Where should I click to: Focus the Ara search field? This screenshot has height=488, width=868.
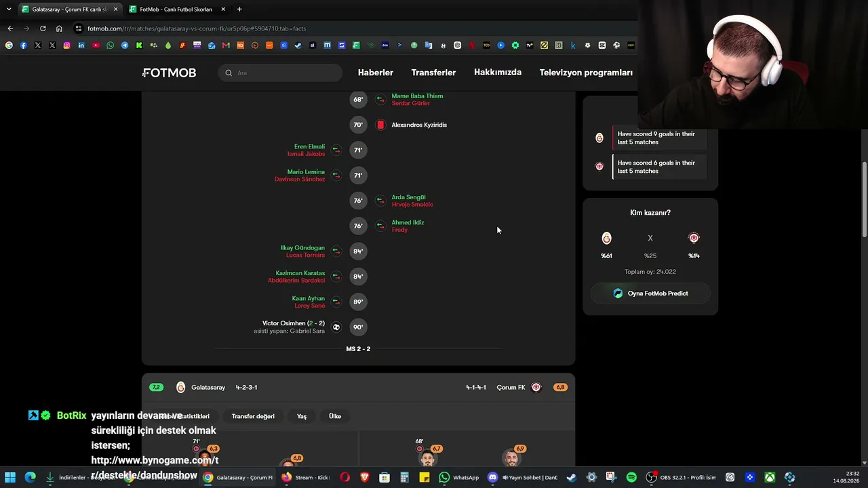coord(281,73)
